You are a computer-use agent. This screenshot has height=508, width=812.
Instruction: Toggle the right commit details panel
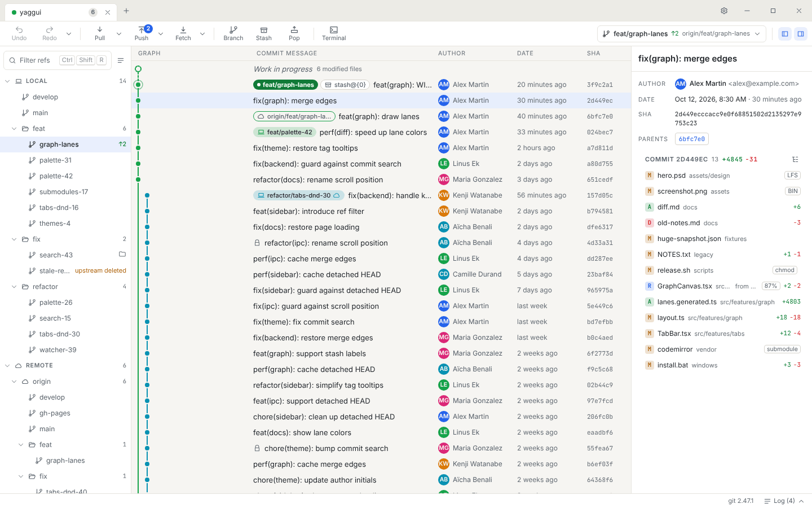[800, 34]
